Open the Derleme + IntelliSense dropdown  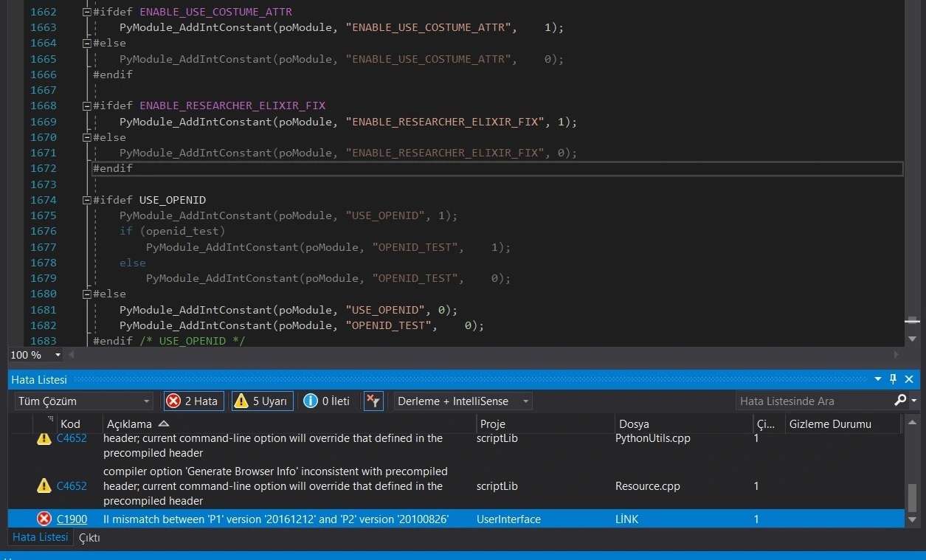[463, 401]
